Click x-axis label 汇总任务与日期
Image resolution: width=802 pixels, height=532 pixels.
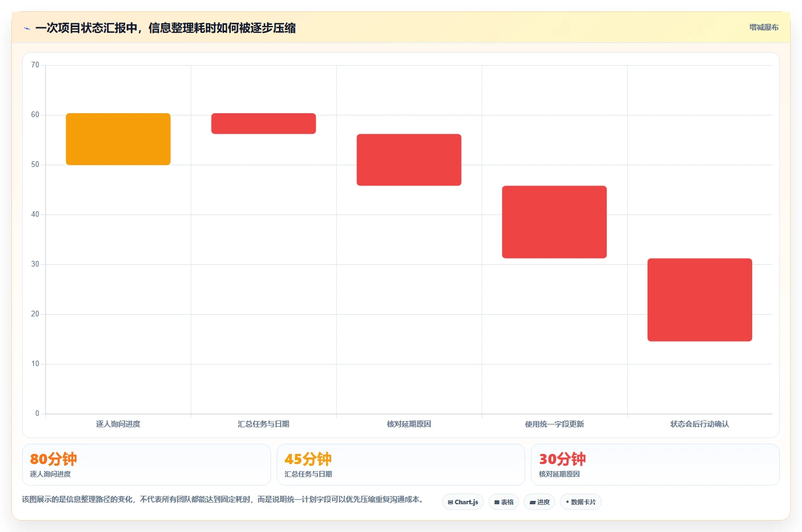coord(264,424)
